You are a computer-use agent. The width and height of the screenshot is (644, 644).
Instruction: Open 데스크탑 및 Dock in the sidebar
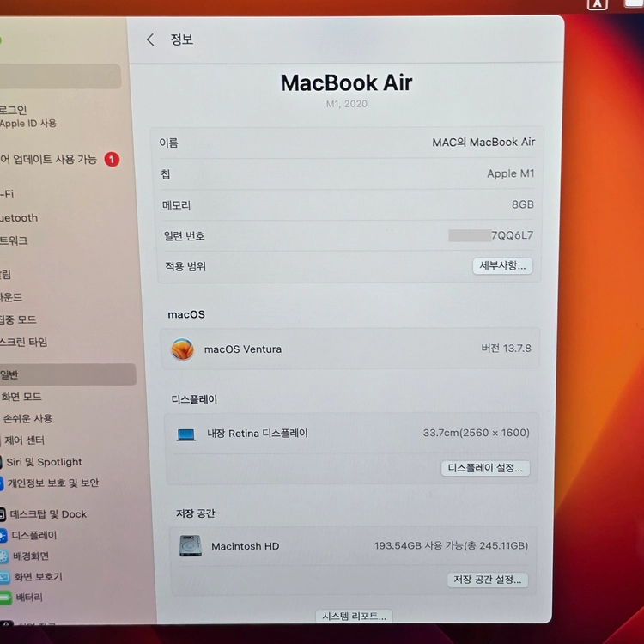coord(48,514)
